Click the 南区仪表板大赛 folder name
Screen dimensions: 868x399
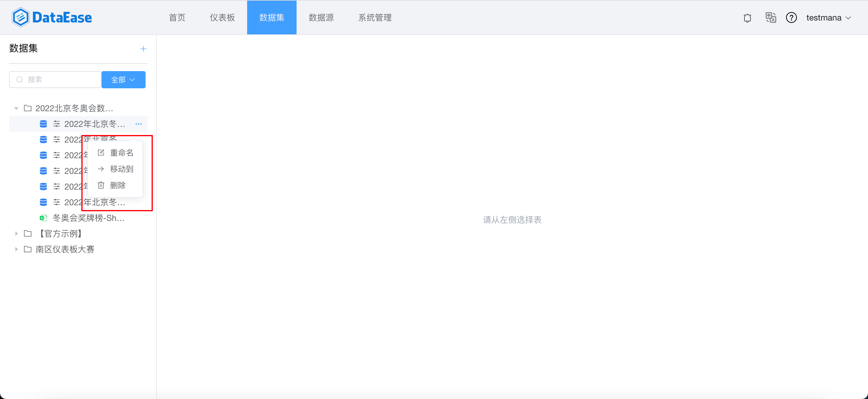65,250
